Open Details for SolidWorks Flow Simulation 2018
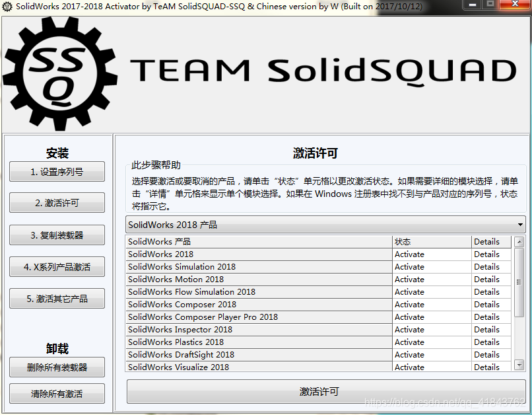 (491, 292)
